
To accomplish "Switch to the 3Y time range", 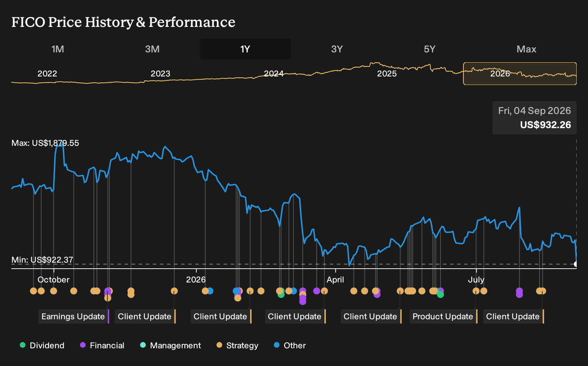I will [337, 49].
